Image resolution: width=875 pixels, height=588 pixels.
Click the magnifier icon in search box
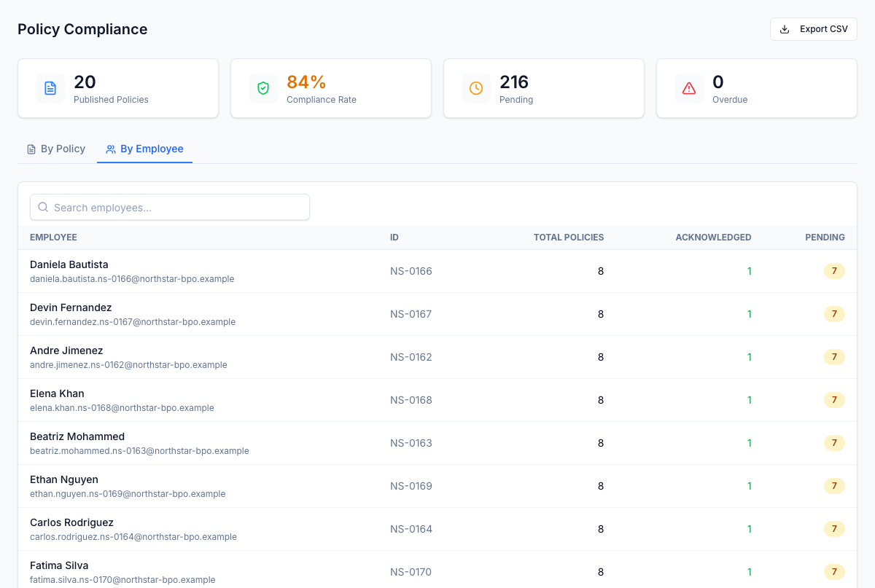click(43, 208)
